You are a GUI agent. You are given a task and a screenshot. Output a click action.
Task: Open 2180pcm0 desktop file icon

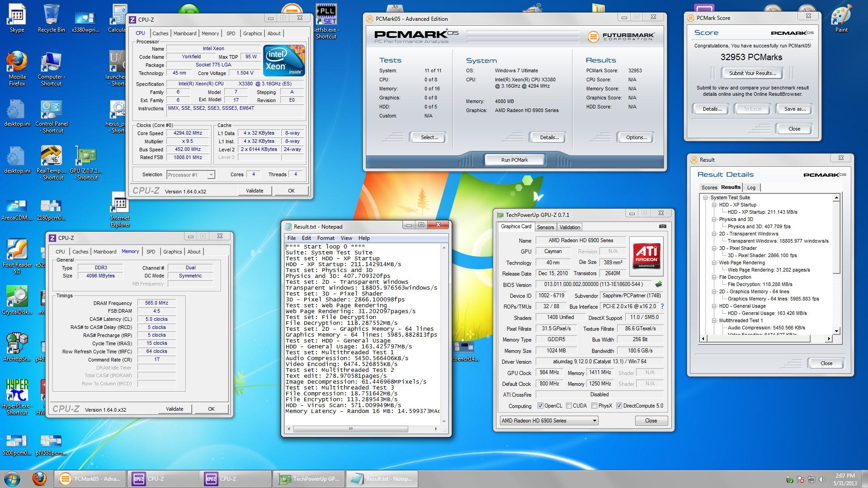(51, 210)
